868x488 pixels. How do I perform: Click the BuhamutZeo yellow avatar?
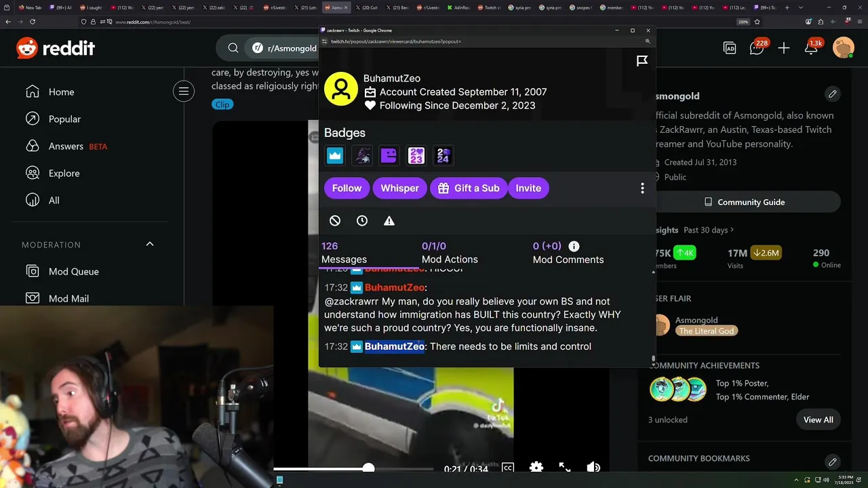coord(341,89)
